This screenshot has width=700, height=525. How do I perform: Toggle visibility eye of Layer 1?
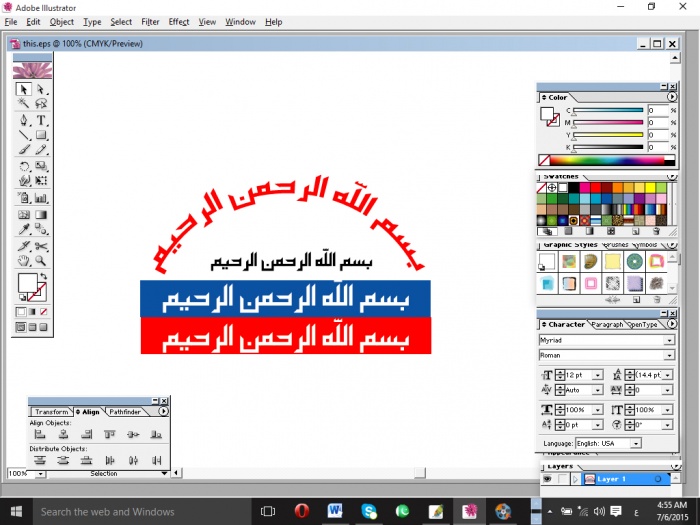547,479
